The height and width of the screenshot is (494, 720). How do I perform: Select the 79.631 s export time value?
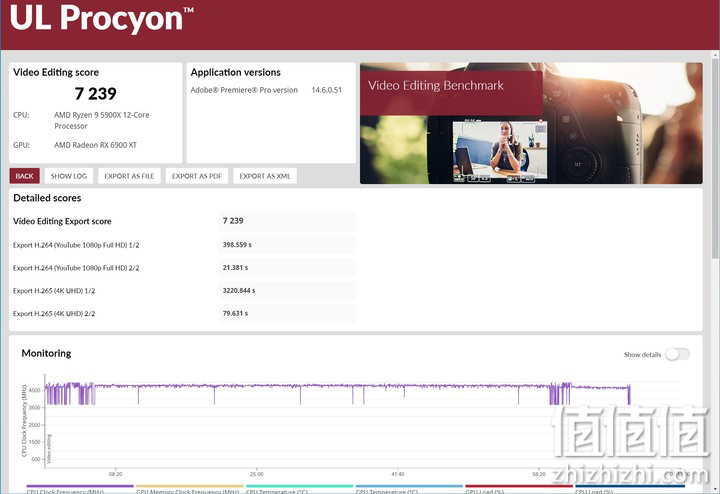tap(235, 314)
